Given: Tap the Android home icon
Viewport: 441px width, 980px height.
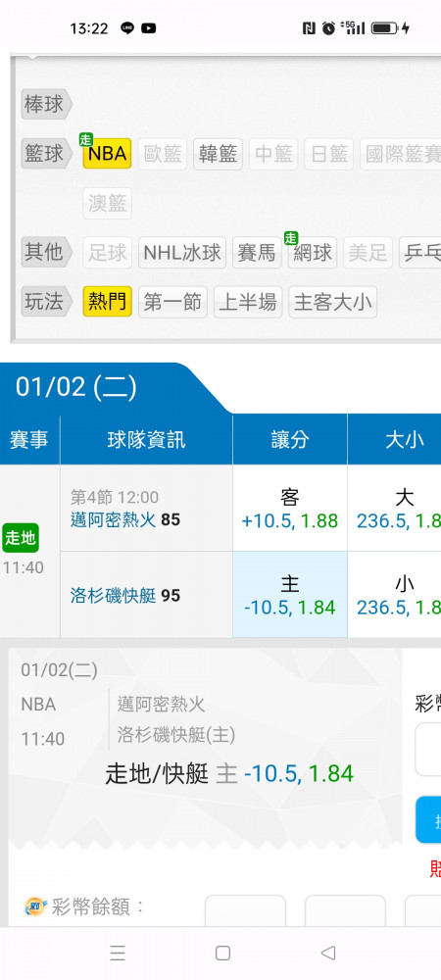Looking at the screenshot, I should pyautogui.click(x=223, y=953).
